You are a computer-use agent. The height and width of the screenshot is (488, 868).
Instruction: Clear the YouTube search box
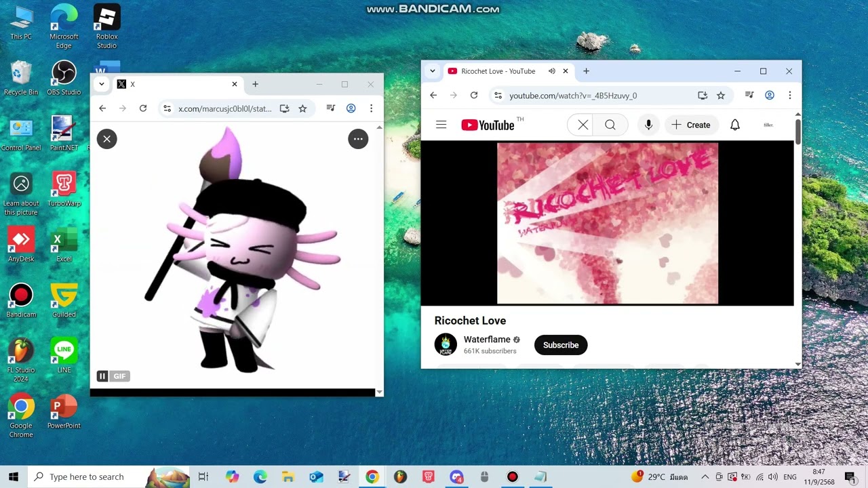click(583, 125)
